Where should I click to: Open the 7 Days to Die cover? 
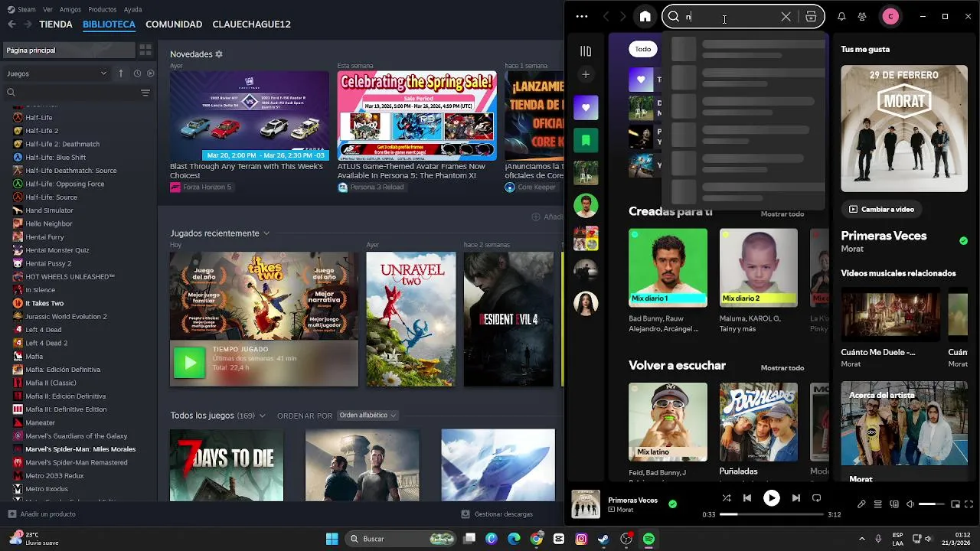(x=227, y=465)
